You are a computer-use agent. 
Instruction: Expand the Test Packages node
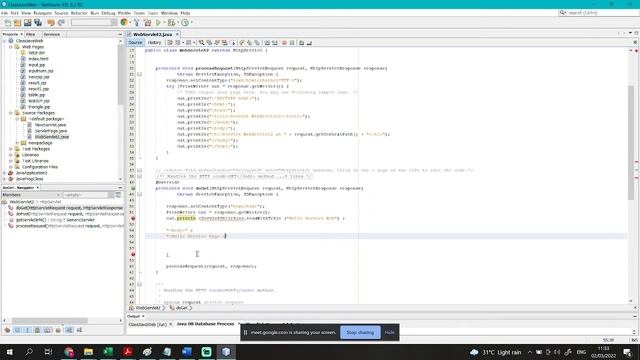coord(11,149)
